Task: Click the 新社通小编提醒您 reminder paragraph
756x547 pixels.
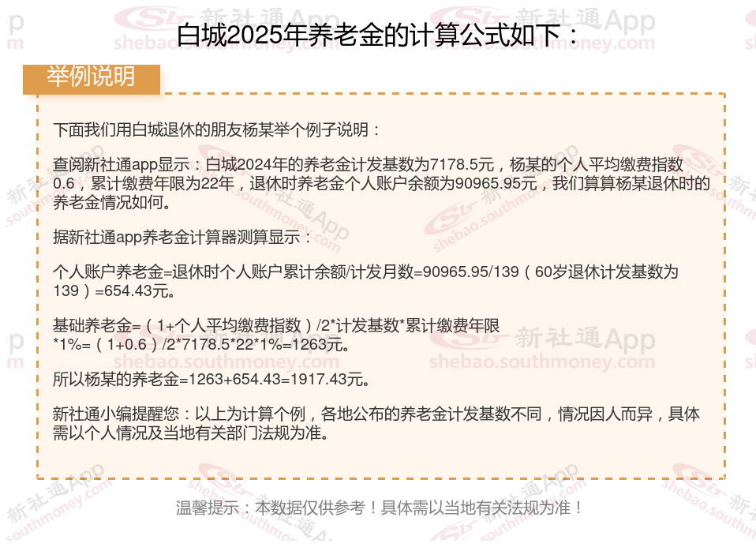Action: tap(376, 423)
